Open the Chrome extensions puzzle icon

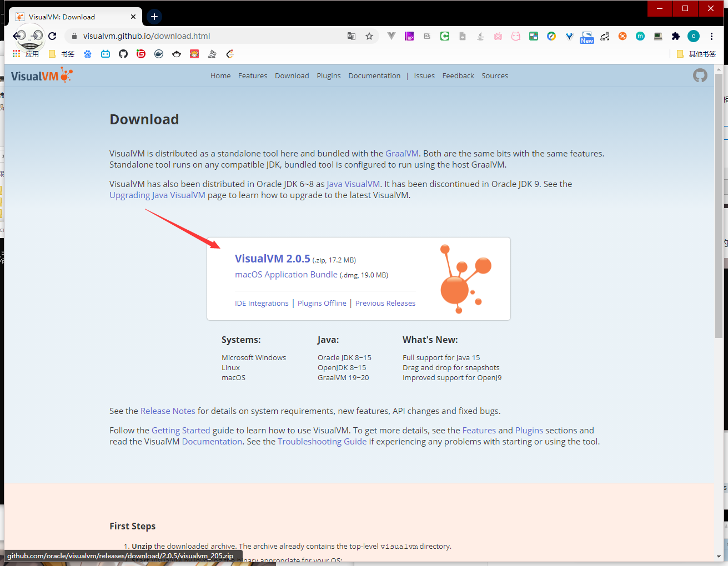[x=675, y=36]
